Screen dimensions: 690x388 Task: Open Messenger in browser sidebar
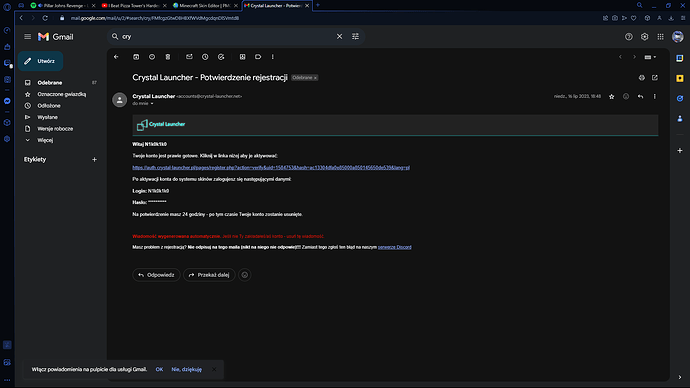click(7, 101)
